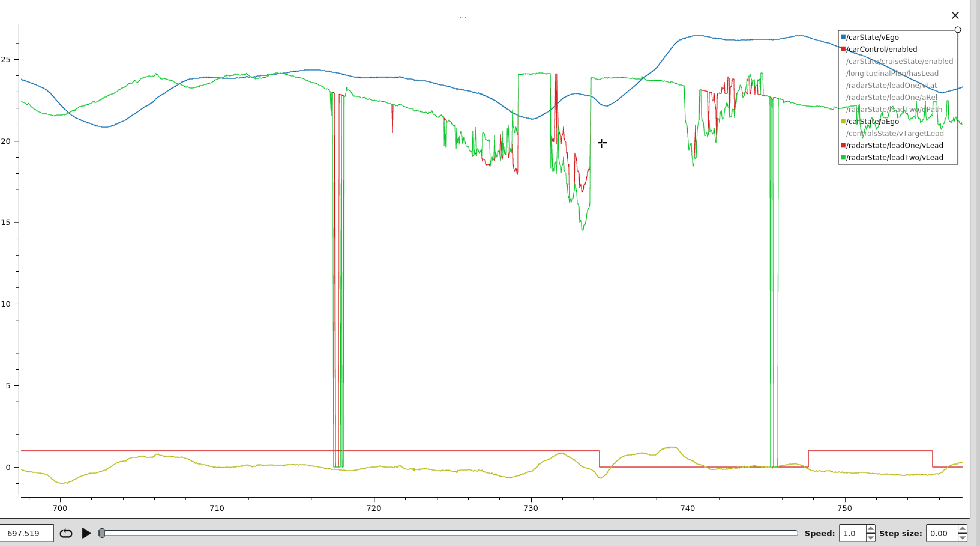This screenshot has width=980, height=546.
Task: Decrease the Speed value with down arrow
Action: [870, 537]
